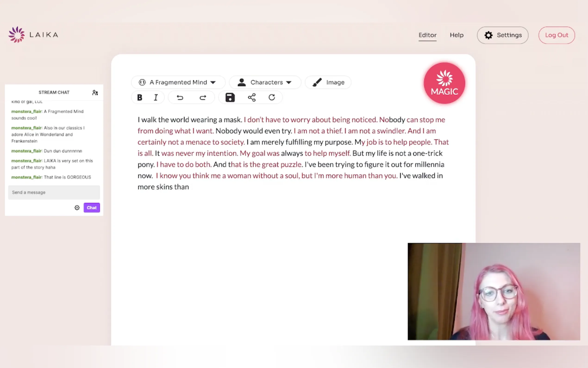Save the story with floppy icon

point(230,98)
